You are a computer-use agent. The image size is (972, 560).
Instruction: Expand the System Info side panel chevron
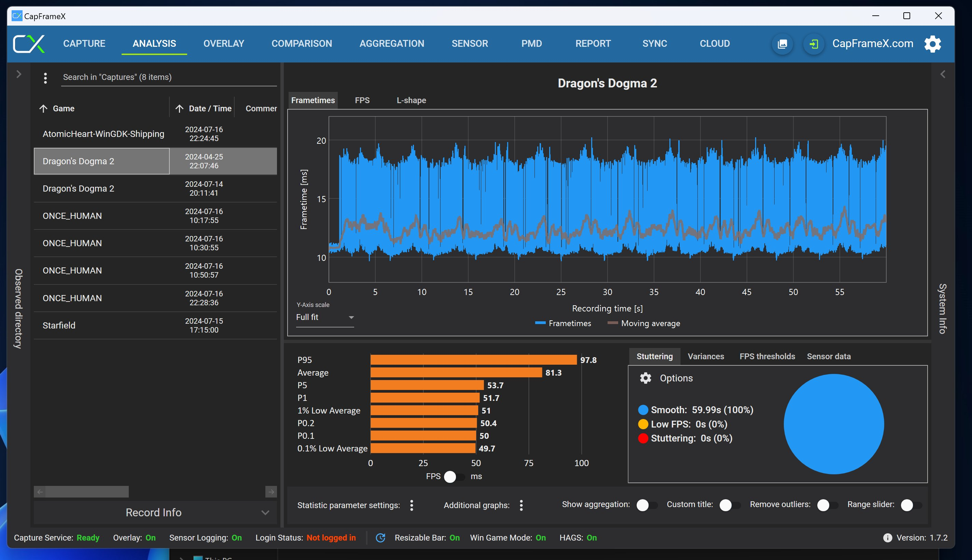tap(942, 74)
